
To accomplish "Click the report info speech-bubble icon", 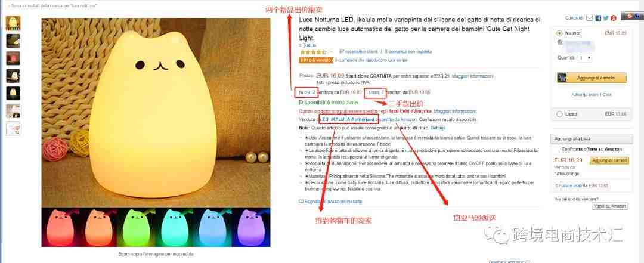I will pyautogui.click(x=301, y=202).
